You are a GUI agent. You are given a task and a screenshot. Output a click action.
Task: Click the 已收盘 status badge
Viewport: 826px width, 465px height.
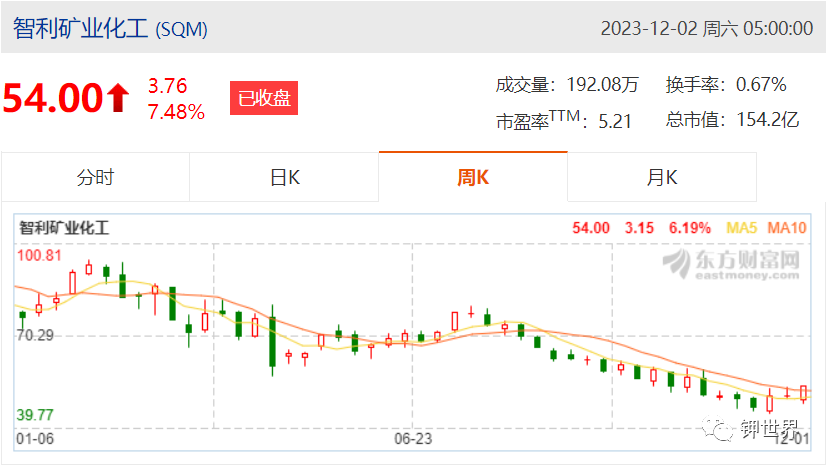click(x=264, y=98)
